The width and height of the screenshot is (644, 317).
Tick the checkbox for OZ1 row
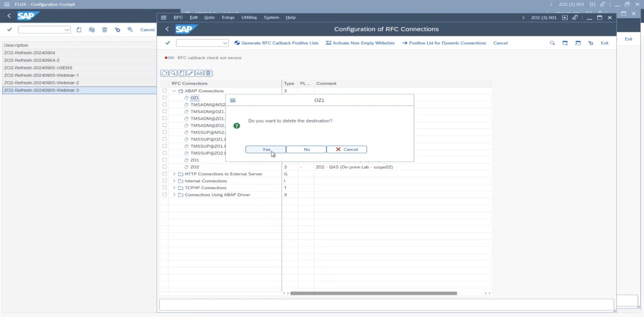[x=164, y=98]
